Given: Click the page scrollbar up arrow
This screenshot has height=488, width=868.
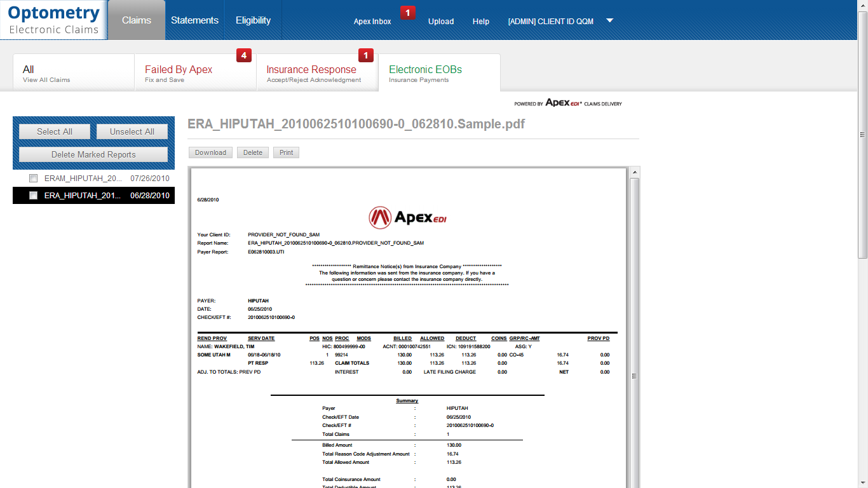Looking at the screenshot, I should tap(863, 5).
